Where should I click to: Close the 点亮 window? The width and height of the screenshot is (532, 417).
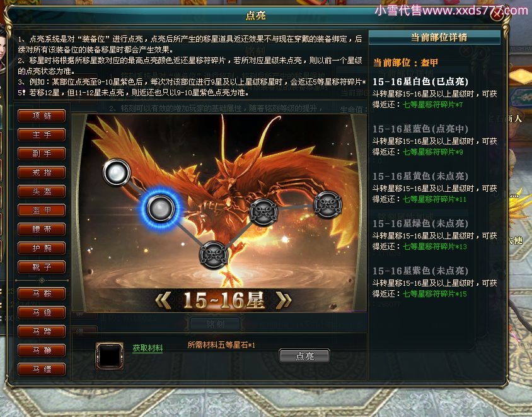pos(497,15)
